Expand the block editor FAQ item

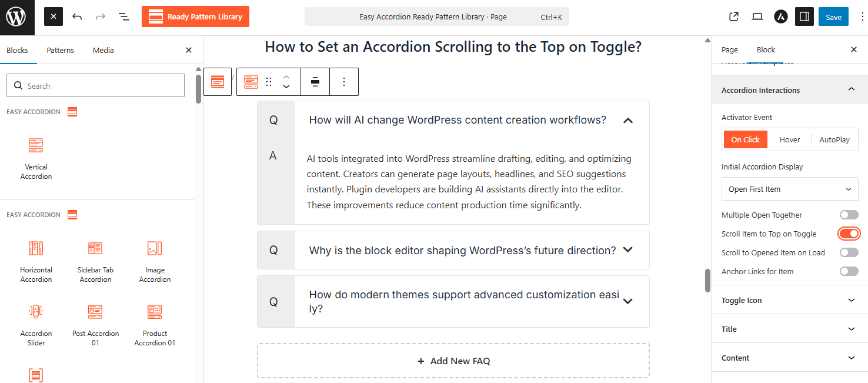tap(462, 250)
